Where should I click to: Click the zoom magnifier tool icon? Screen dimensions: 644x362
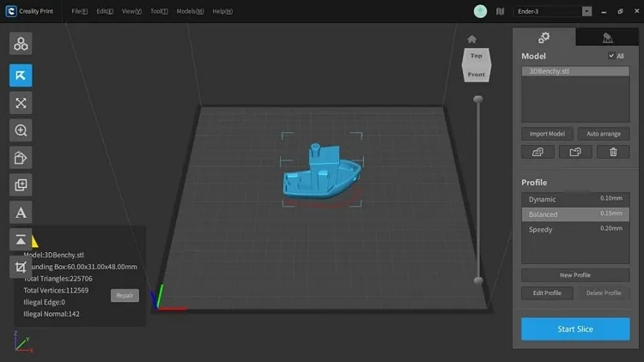point(21,130)
